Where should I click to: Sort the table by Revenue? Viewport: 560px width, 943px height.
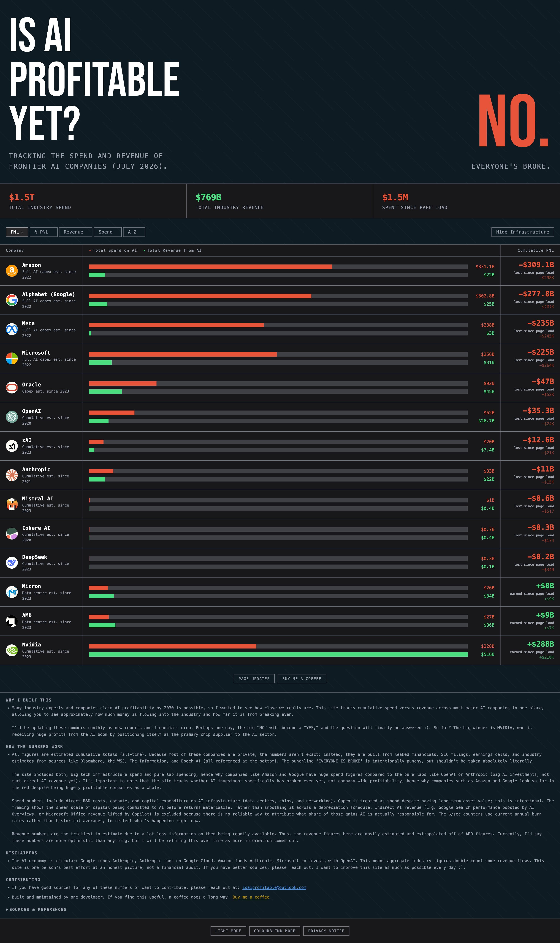pyautogui.click(x=76, y=232)
